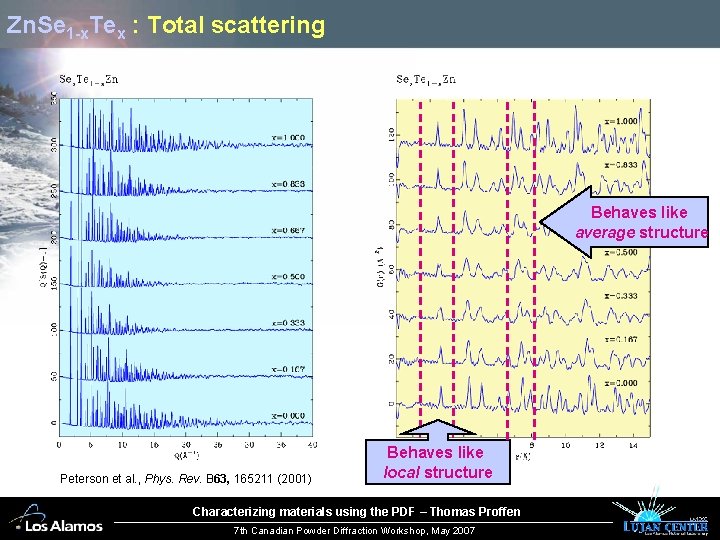720x540 pixels.
Task: Click 'x=1.000' label in the G(r) plot
Action: click(621, 121)
